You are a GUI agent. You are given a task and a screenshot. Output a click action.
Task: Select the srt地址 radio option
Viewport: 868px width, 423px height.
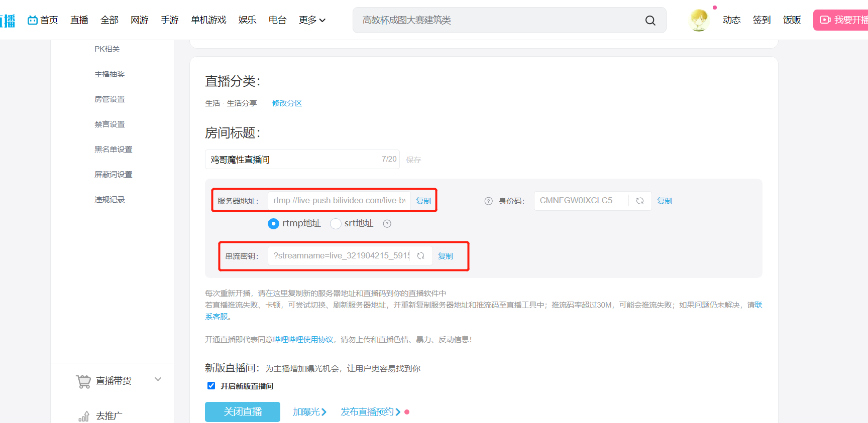point(336,224)
